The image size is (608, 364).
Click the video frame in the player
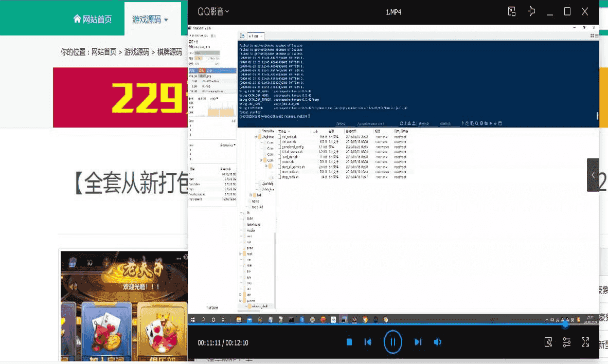(x=393, y=174)
